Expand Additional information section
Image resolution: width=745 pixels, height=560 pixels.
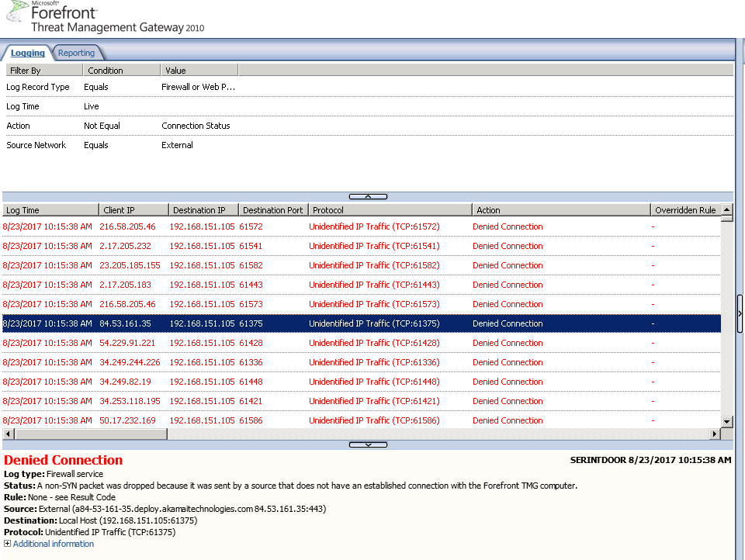point(53,544)
